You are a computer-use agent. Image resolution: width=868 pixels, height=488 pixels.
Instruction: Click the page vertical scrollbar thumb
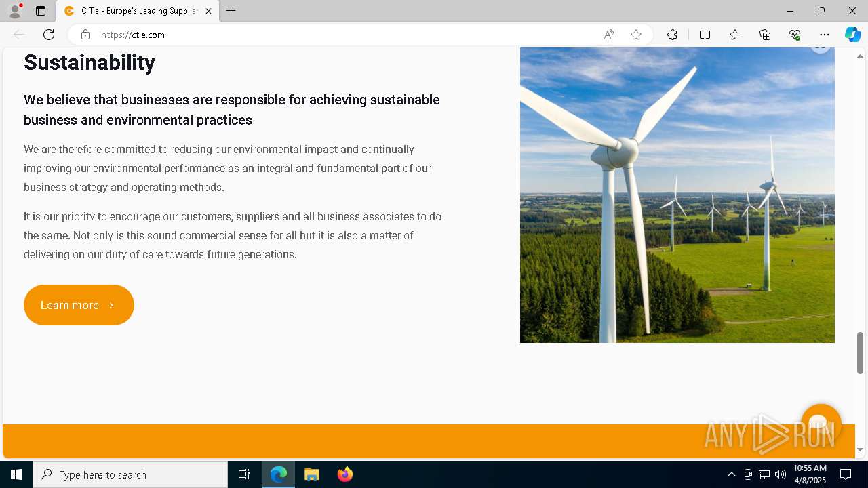click(860, 352)
